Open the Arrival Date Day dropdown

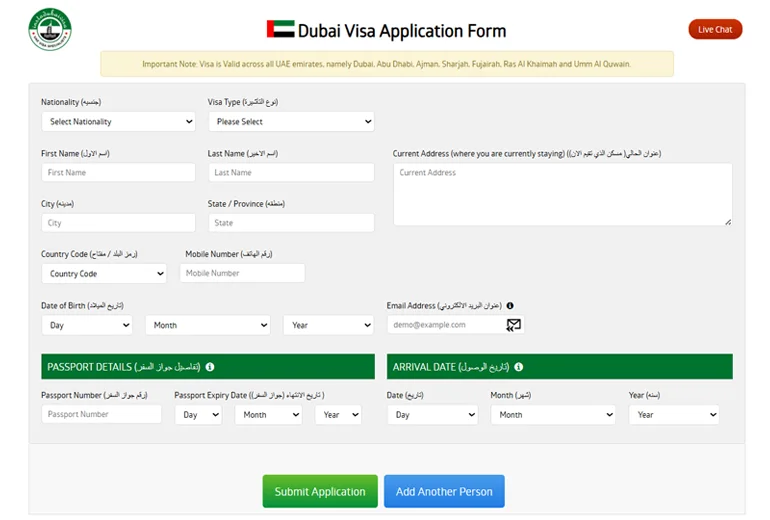[433, 415]
